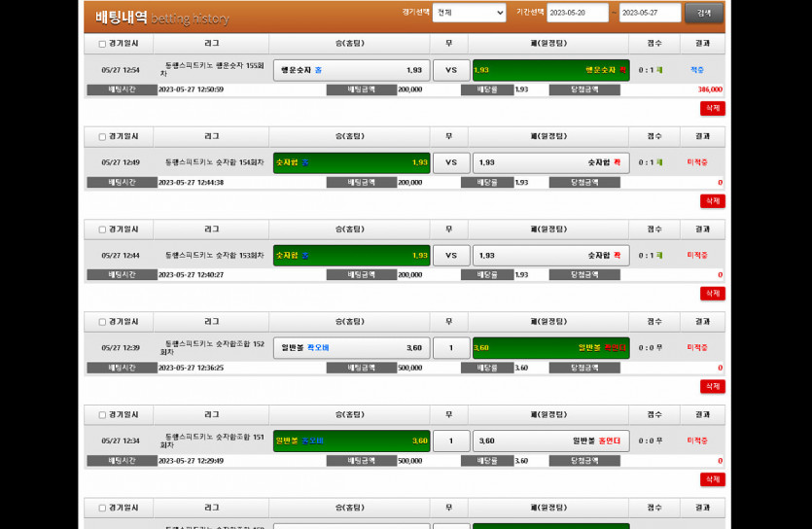Select 일반볼 짝오버 at 3.60 in 152회차
Screen dimensions: 812x529
pyautogui.click(x=351, y=348)
